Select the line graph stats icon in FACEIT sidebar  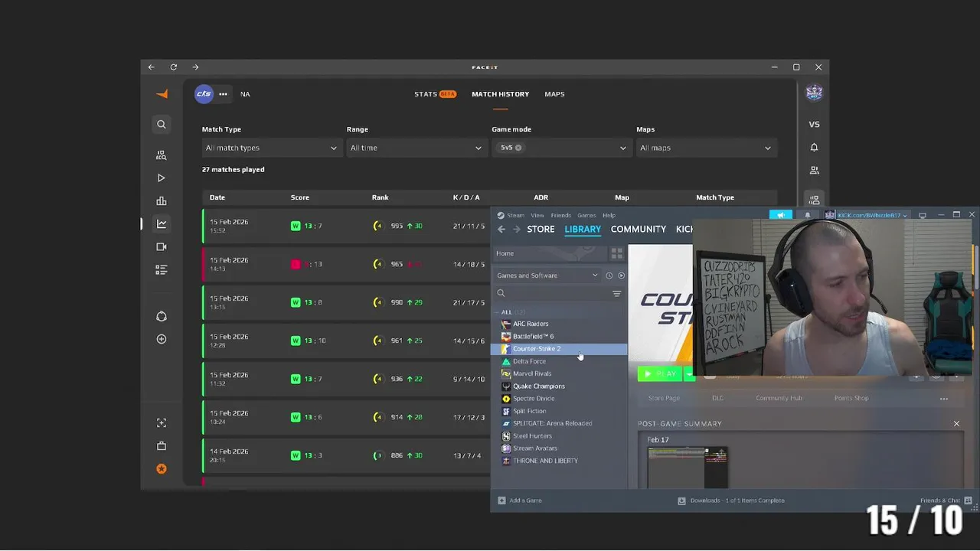(162, 223)
